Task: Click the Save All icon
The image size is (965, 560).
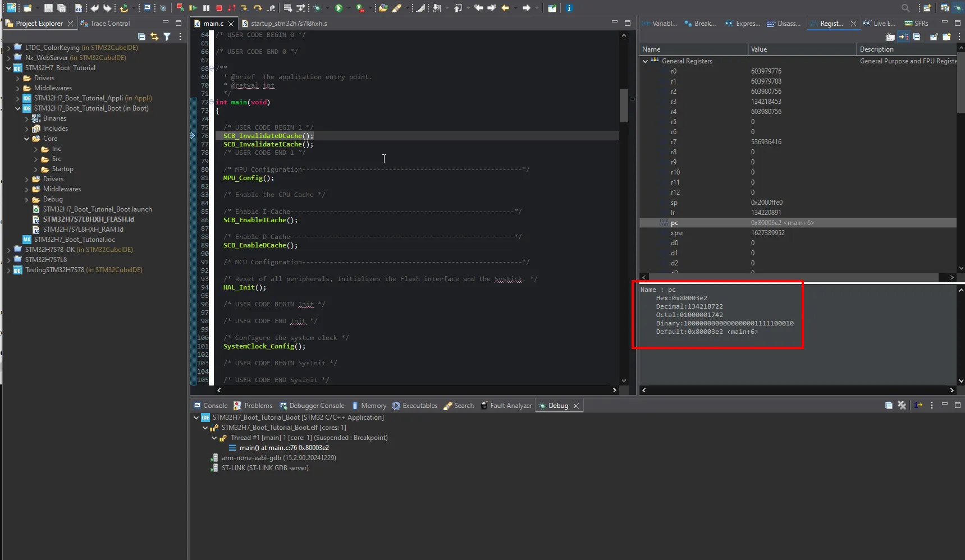Action: click(x=61, y=8)
